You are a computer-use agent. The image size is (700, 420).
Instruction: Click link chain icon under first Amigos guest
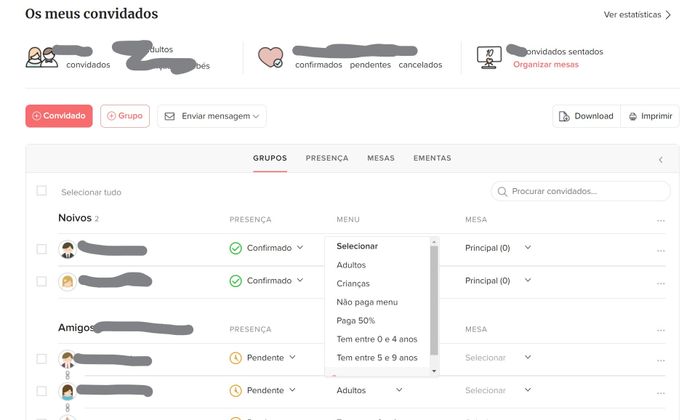(x=67, y=375)
